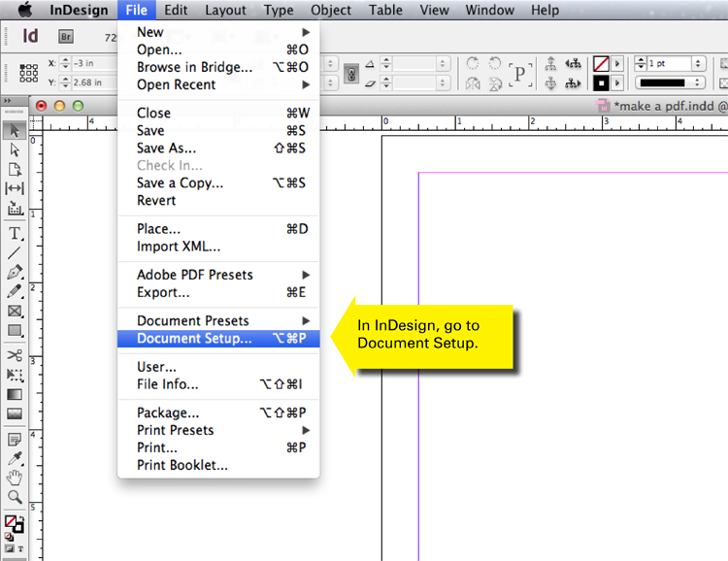The image size is (728, 561).
Task: Open the Edit menu
Action: pos(176,10)
